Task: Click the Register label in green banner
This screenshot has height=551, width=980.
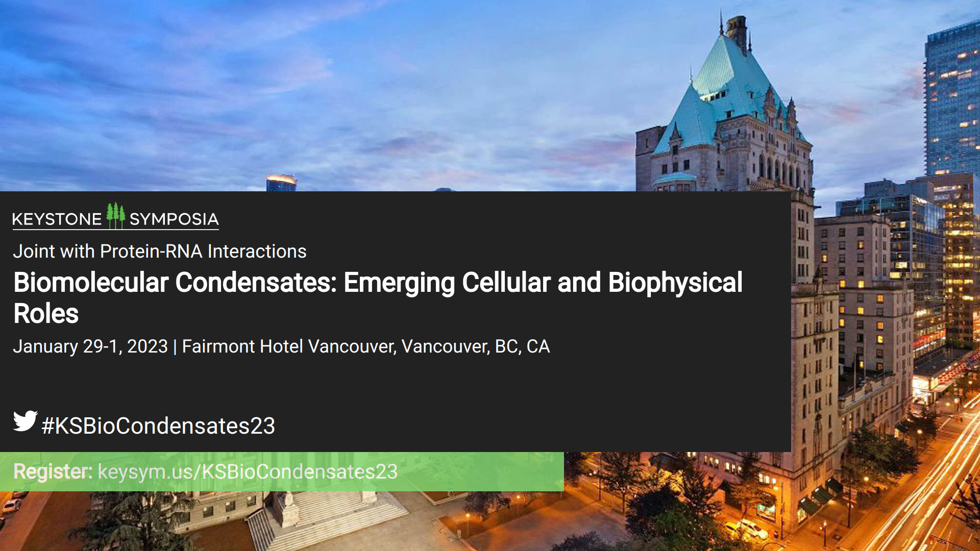Action: (x=53, y=471)
